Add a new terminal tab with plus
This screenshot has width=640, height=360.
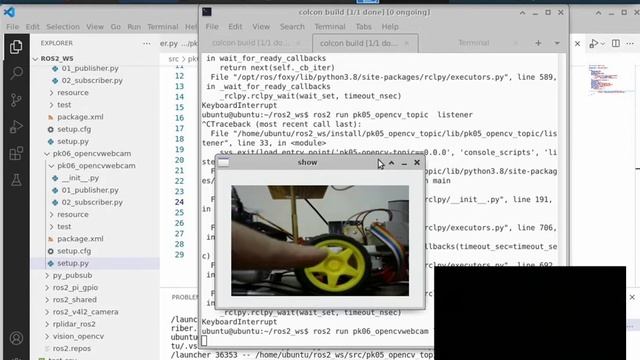[538, 43]
